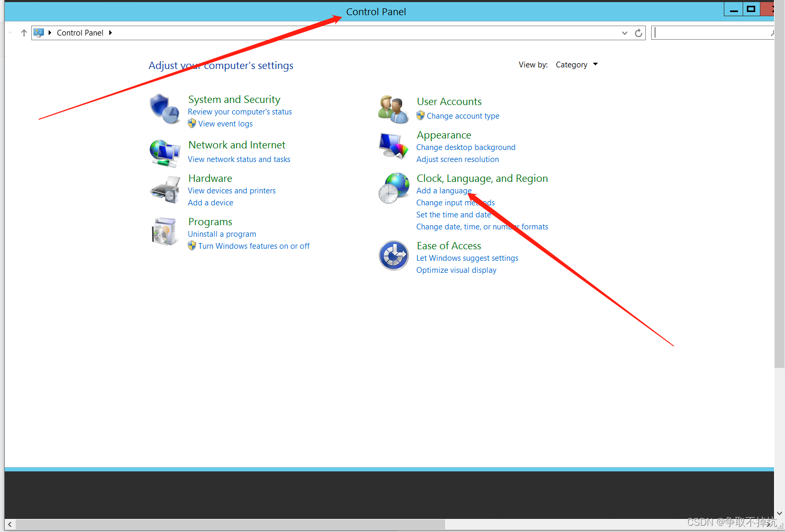Click Optimize visual display link
This screenshot has height=532, width=785.
click(x=457, y=270)
